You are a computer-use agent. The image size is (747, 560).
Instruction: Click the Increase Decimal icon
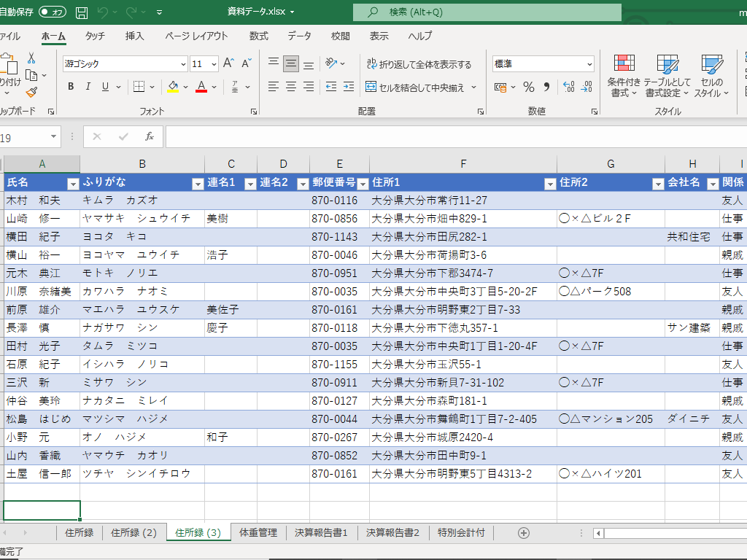click(x=569, y=87)
